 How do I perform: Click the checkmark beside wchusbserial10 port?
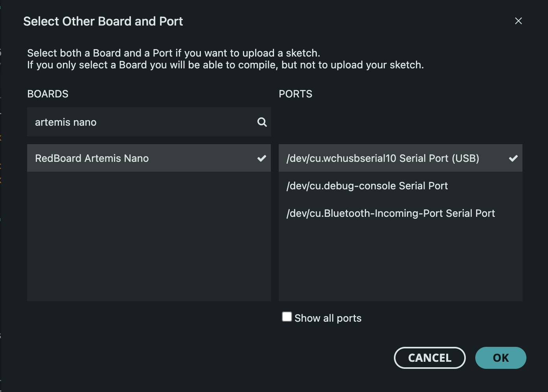[x=513, y=158]
